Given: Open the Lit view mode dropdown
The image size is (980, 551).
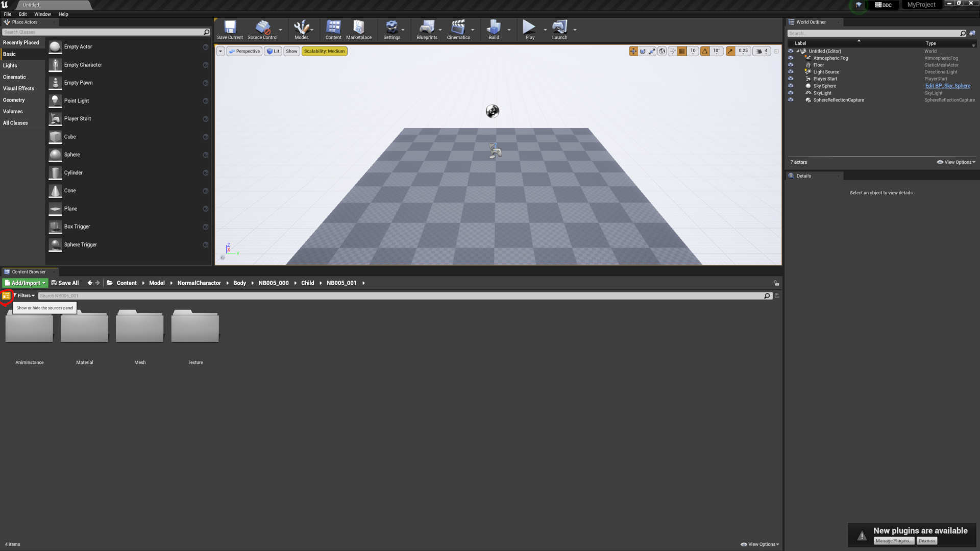Looking at the screenshot, I should click(273, 51).
